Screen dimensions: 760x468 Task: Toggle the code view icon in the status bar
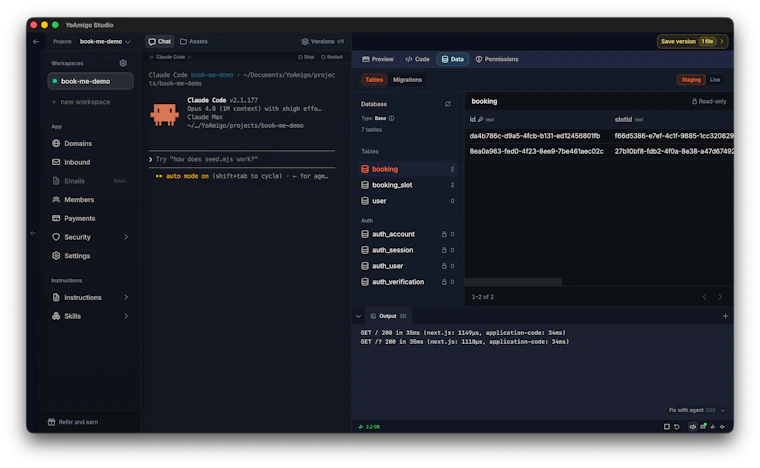[693, 427]
